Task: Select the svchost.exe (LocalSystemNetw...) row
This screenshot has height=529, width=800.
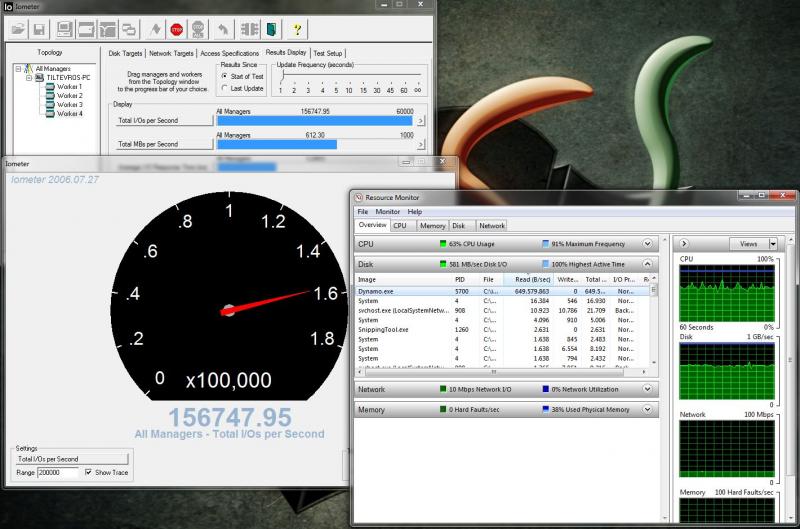Action: click(502, 310)
